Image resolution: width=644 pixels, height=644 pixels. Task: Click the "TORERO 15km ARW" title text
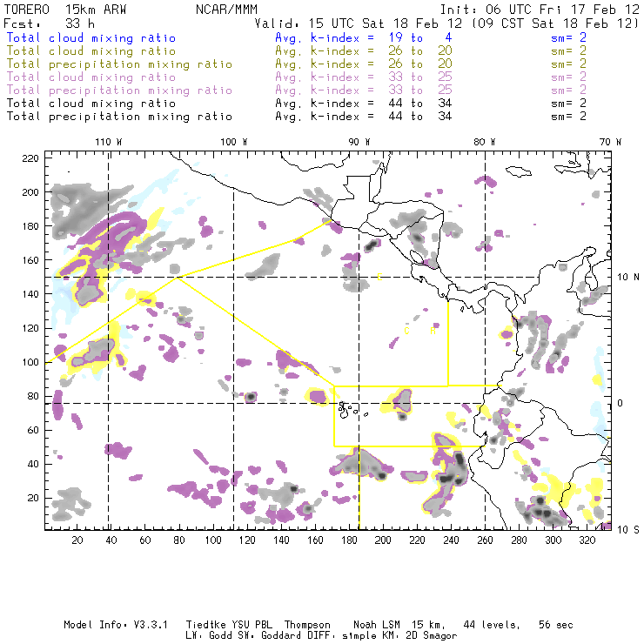click(x=65, y=10)
